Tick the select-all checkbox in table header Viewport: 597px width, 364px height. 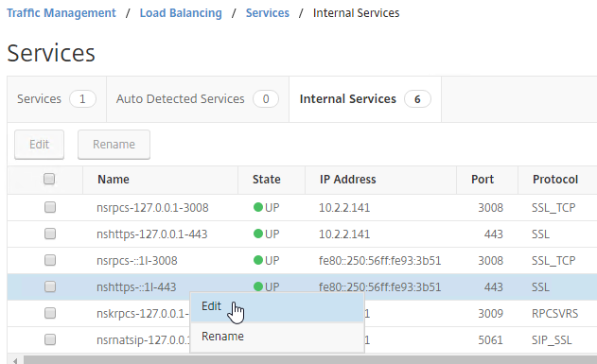49,179
